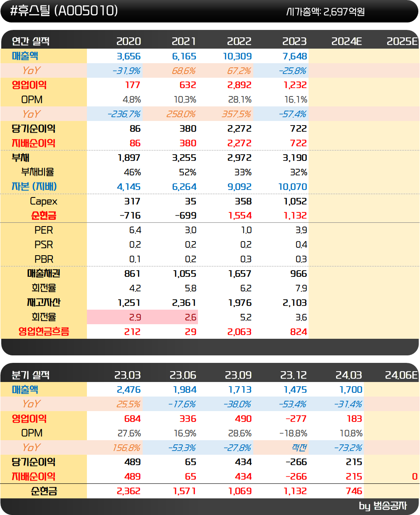Click the 'Capex' row label

(x=44, y=201)
